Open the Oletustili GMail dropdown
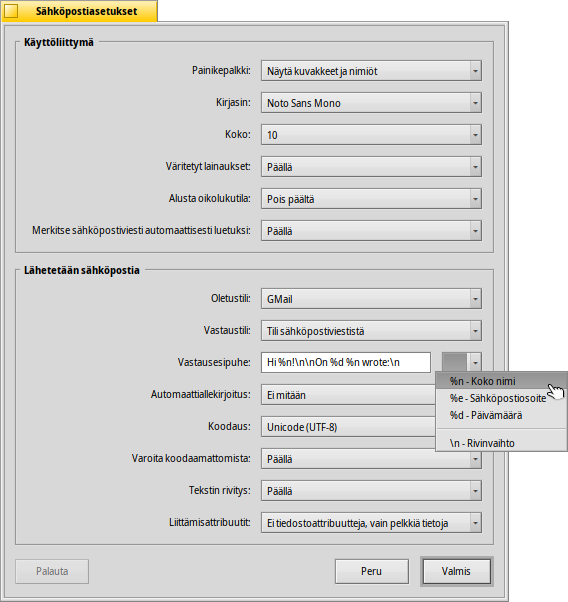The image size is (568, 602). pos(371,299)
